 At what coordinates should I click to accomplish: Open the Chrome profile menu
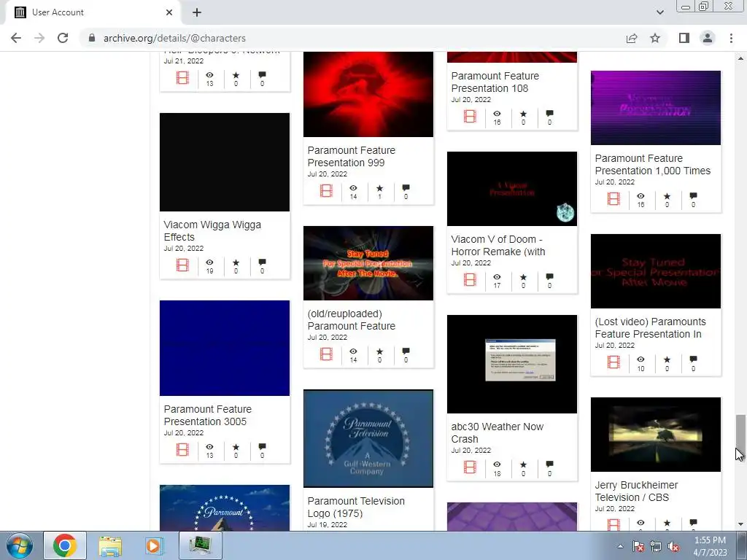(708, 38)
